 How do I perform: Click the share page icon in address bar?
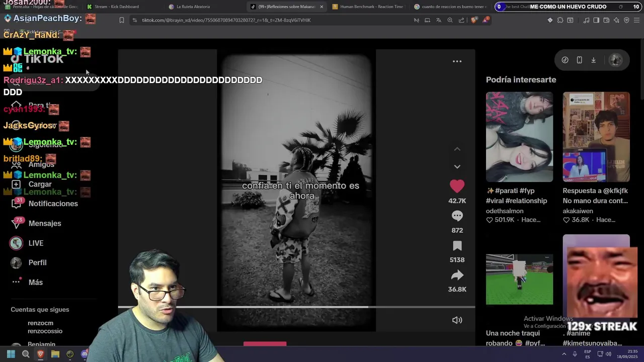tap(461, 20)
